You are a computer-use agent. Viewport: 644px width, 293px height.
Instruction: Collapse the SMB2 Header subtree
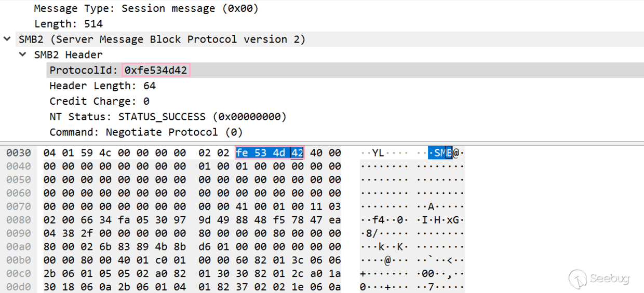[x=23, y=54]
